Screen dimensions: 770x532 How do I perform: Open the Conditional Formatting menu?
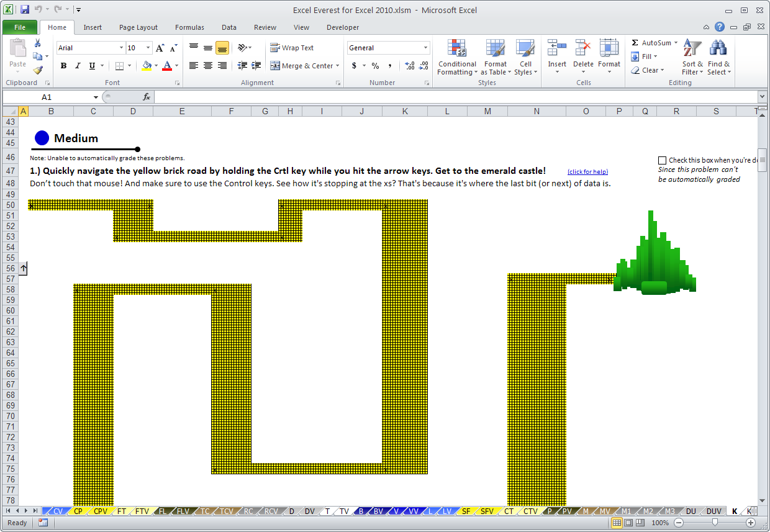pos(457,57)
